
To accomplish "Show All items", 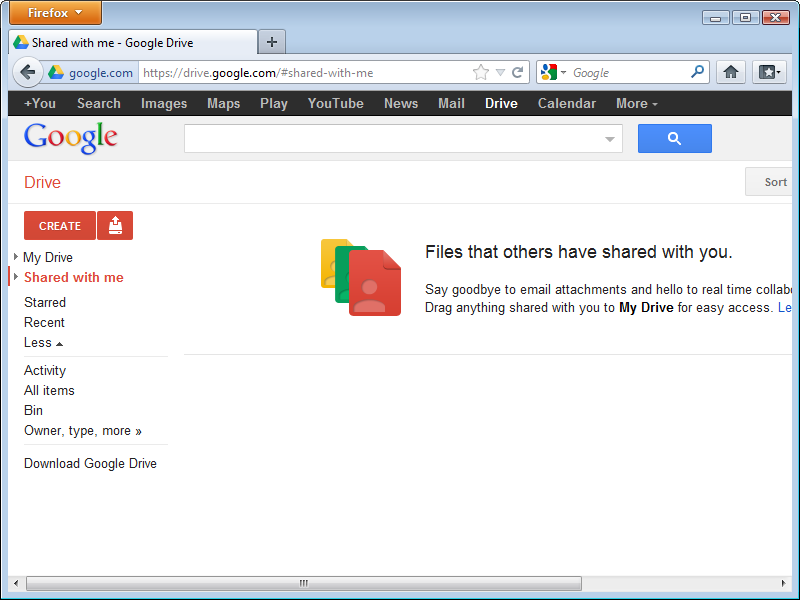I will [x=49, y=390].
